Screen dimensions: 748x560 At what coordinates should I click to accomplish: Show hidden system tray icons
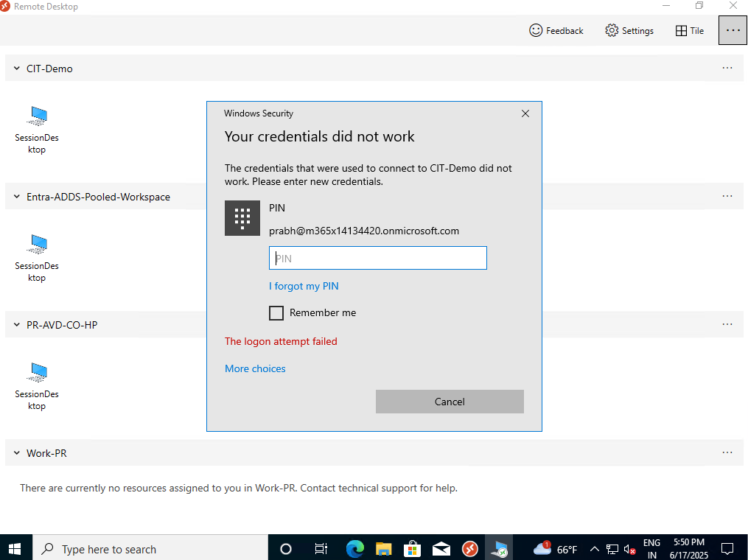595,549
